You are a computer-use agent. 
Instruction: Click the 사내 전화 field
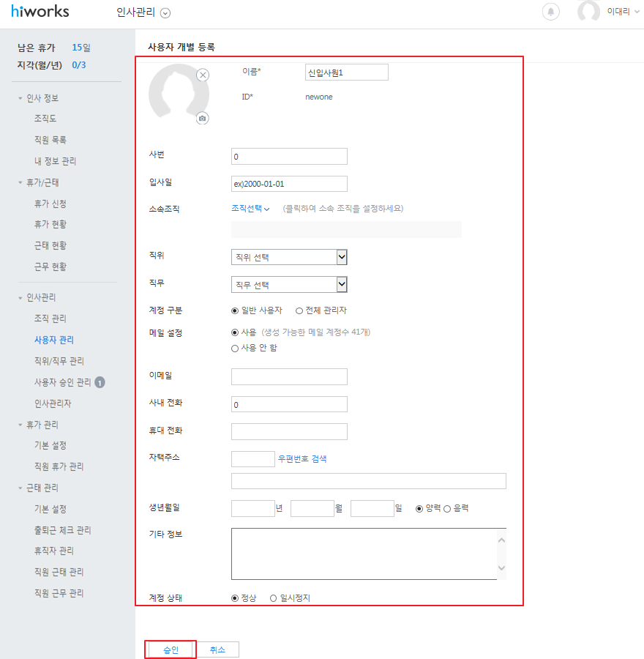click(289, 404)
